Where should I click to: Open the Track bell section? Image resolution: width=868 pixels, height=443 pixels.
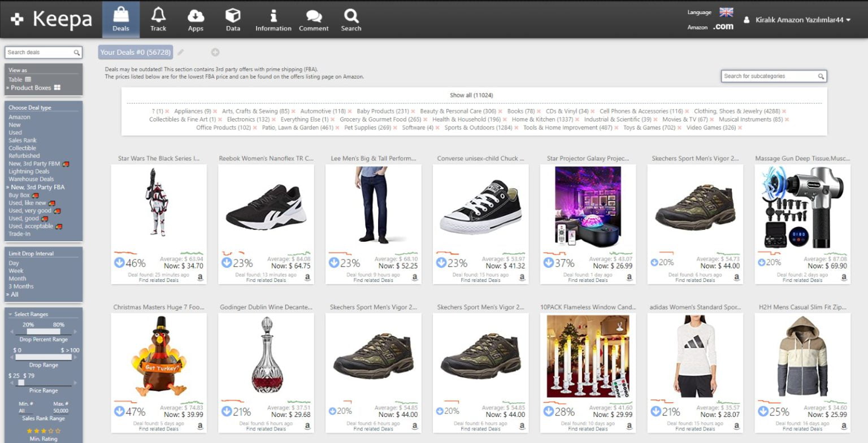pyautogui.click(x=158, y=20)
